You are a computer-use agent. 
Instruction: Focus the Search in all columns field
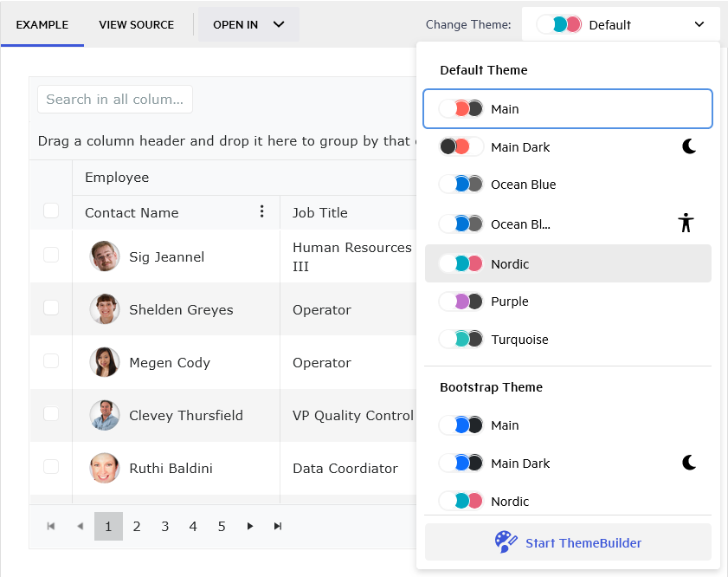tap(115, 100)
